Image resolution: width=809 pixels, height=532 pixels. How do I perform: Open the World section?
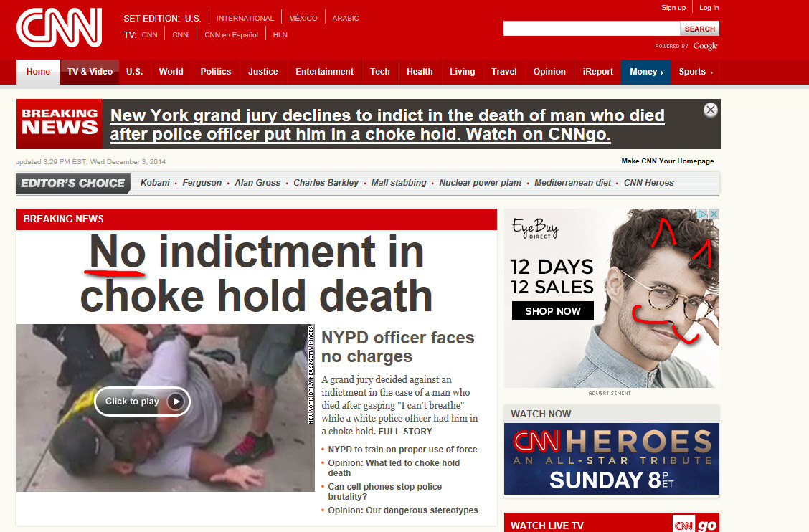pyautogui.click(x=171, y=72)
